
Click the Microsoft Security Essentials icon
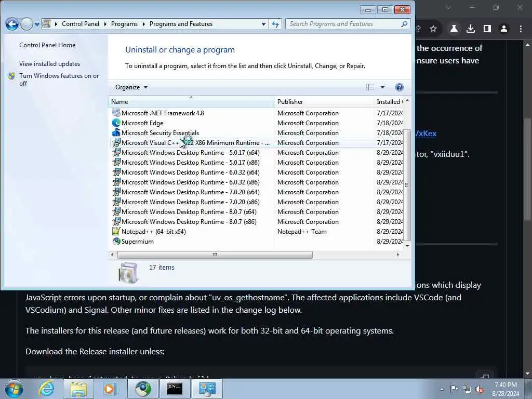tap(116, 132)
